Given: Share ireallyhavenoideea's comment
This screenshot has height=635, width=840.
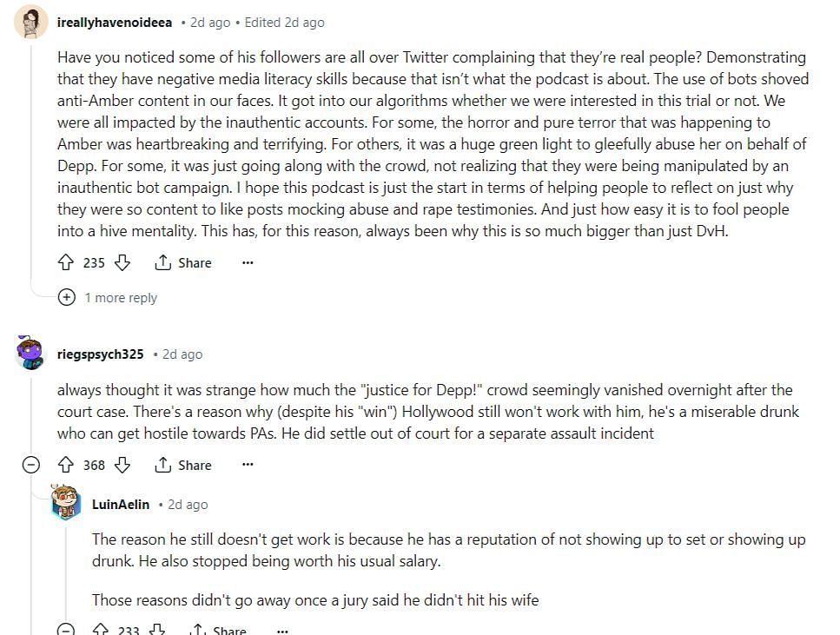Looking at the screenshot, I should tap(182, 262).
